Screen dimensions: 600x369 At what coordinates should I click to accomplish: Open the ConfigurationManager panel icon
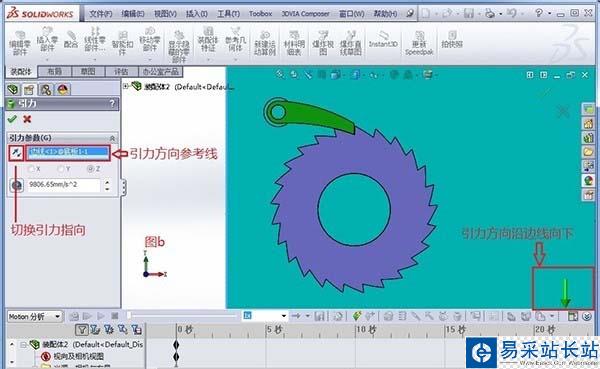[46, 90]
